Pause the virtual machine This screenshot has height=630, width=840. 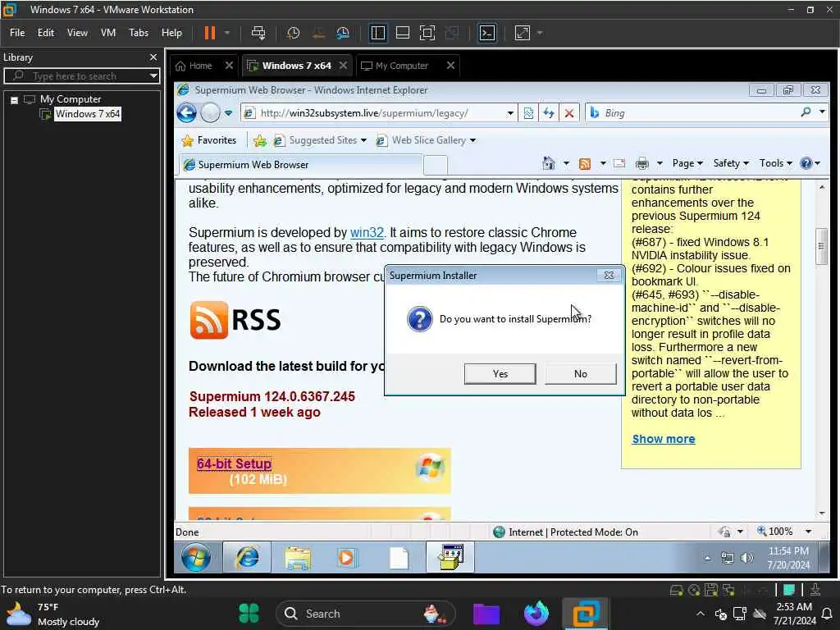tap(209, 33)
